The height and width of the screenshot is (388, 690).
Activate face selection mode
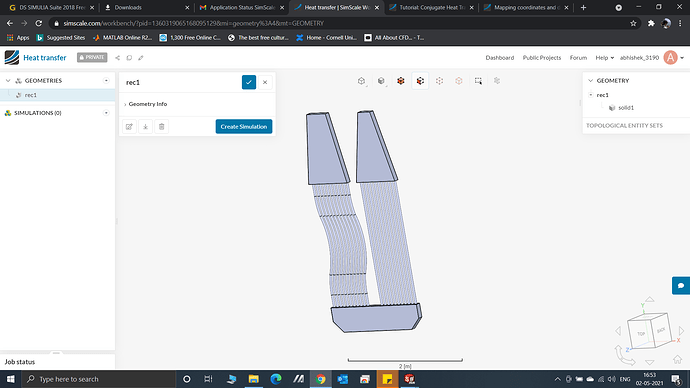pyautogui.click(x=420, y=81)
